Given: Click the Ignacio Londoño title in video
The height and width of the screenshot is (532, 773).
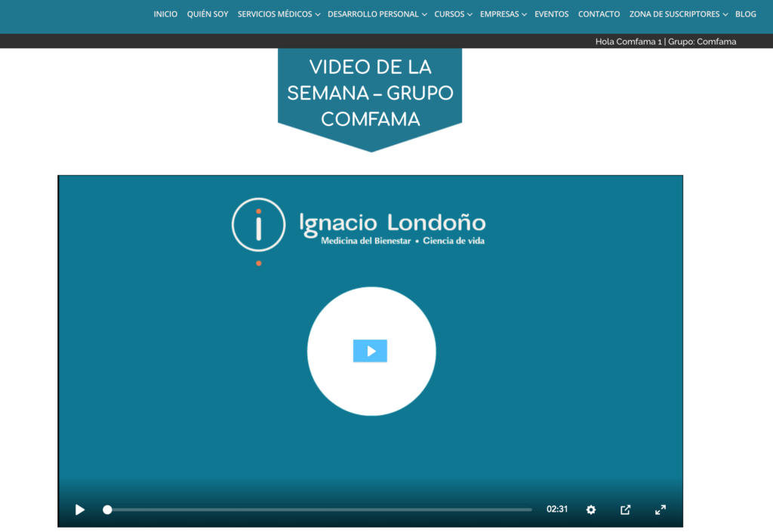Looking at the screenshot, I should point(393,223).
